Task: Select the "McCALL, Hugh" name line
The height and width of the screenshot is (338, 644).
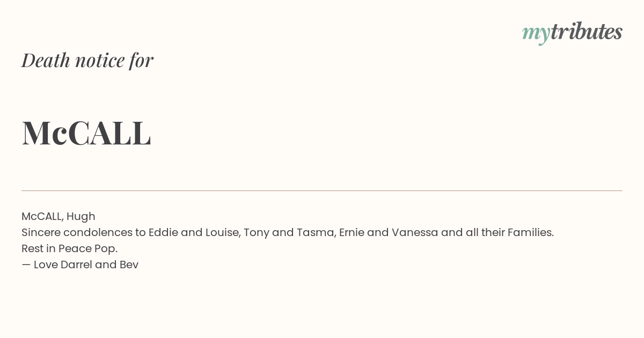Action: [x=58, y=216]
